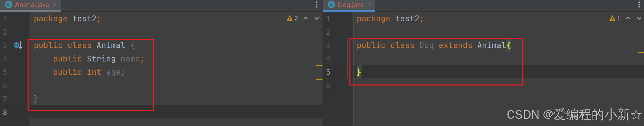This screenshot has width=644, height=126.
Task: Click the warning indicator showing 2 problems
Action: pyautogui.click(x=293, y=19)
